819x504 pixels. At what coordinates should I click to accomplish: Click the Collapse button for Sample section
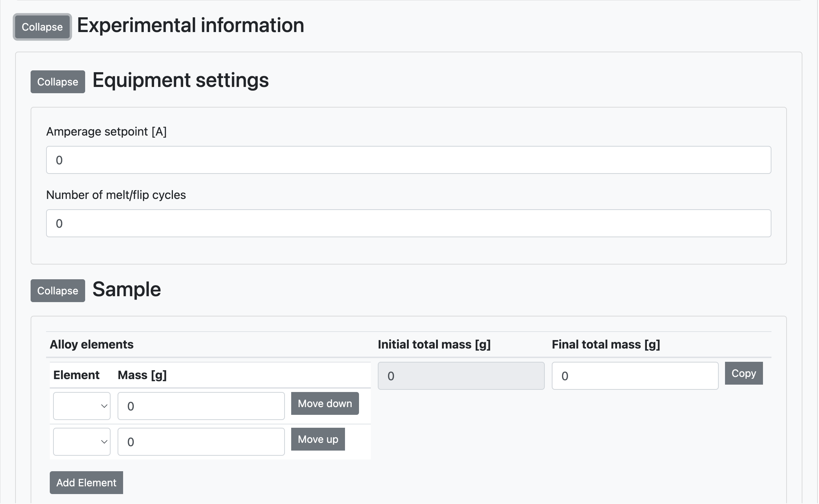pos(57,291)
